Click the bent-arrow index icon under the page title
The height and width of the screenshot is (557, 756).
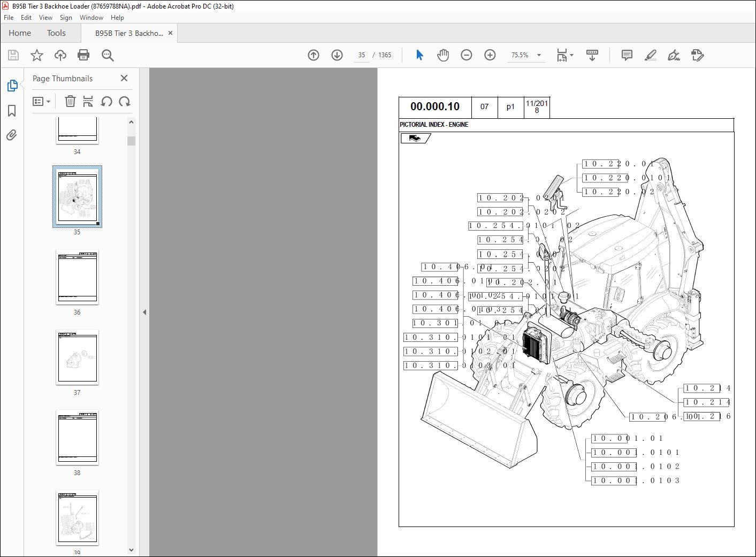click(415, 138)
